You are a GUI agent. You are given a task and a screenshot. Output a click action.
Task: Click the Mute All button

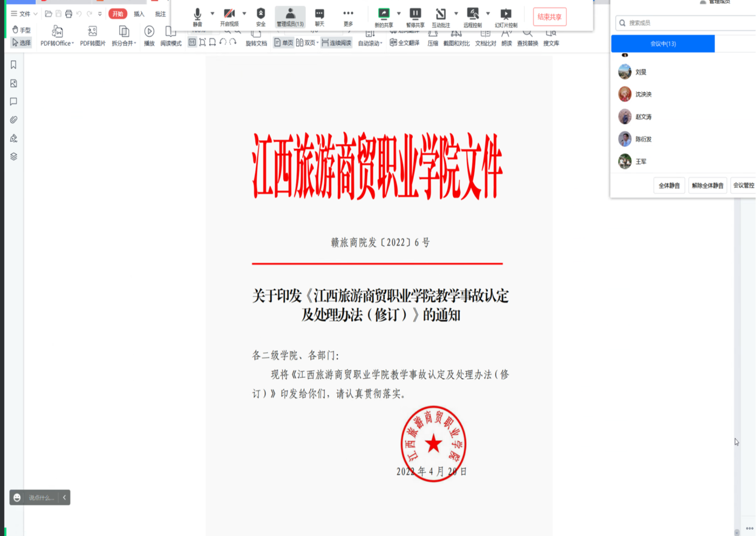[x=669, y=186]
